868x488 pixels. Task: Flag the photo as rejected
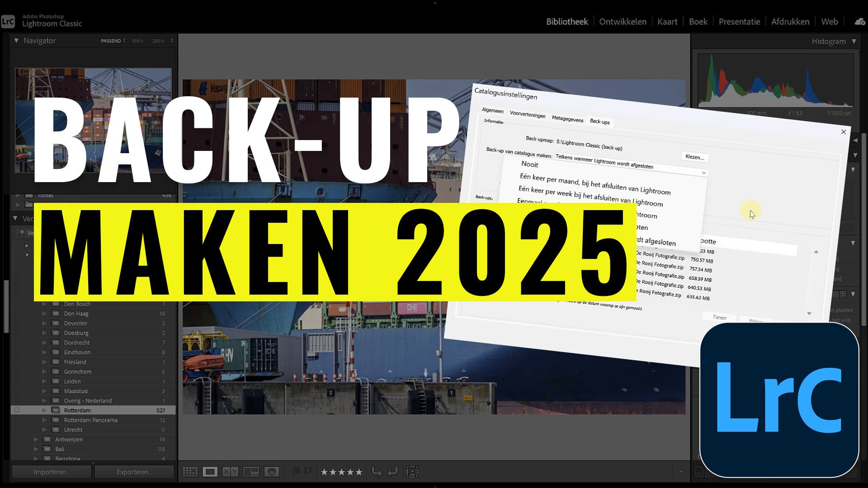pyautogui.click(x=308, y=472)
